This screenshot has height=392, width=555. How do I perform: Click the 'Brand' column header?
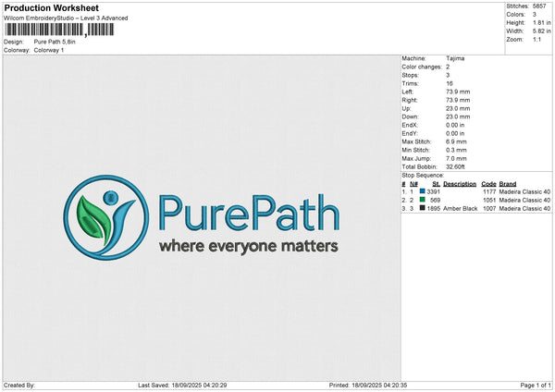tap(508, 184)
